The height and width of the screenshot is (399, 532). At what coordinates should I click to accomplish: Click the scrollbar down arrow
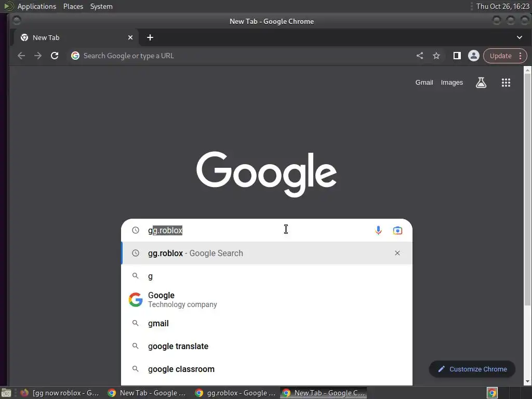tap(527, 382)
